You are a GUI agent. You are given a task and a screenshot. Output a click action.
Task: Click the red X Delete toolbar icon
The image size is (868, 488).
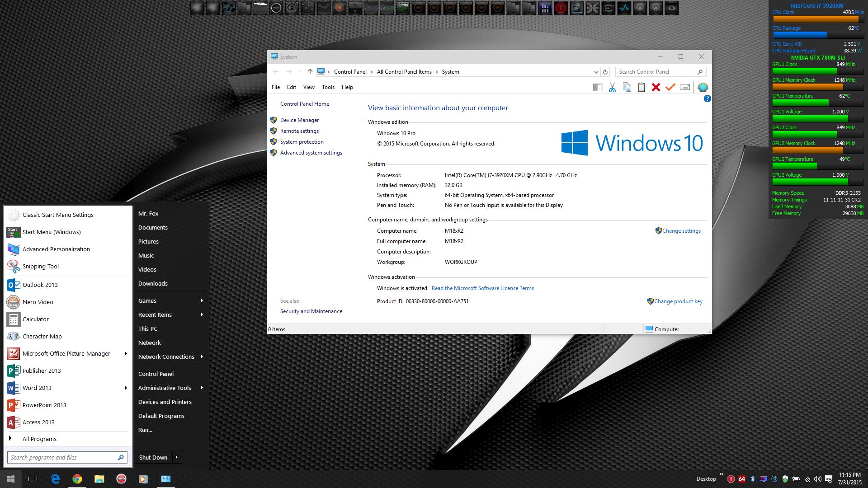(x=656, y=88)
